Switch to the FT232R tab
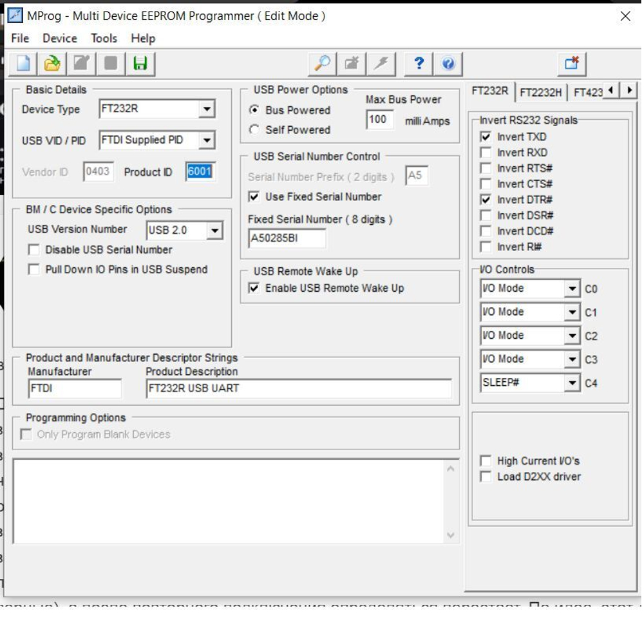This screenshot has height=644, width=644. [489, 91]
